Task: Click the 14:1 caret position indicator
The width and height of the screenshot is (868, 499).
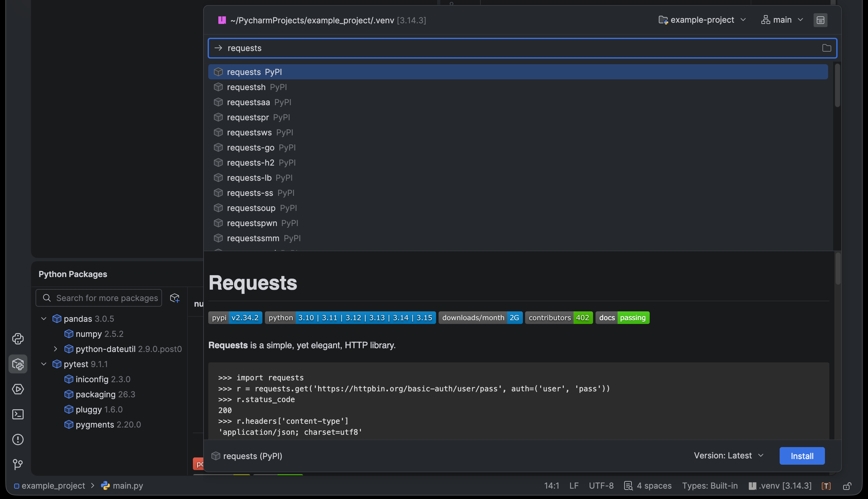Action: coord(551,486)
